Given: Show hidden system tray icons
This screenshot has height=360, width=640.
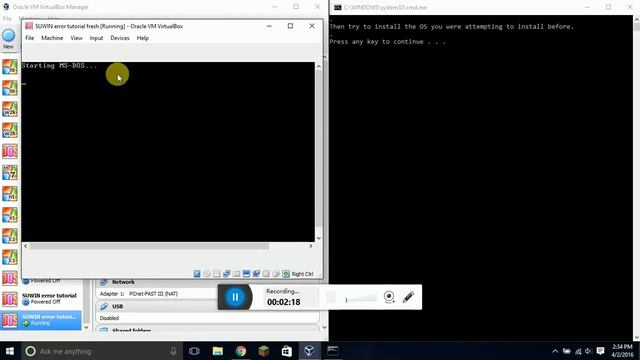Looking at the screenshot, I should coord(555,351).
